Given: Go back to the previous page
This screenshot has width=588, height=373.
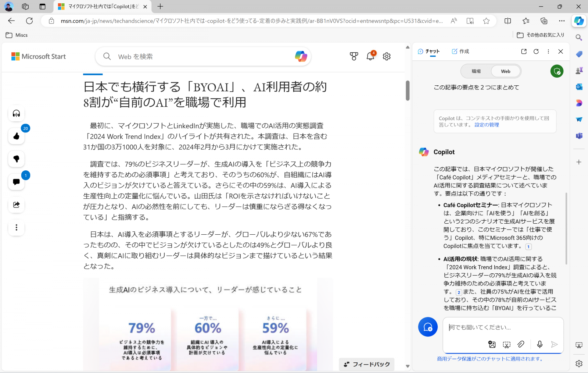Looking at the screenshot, I should click(x=11, y=21).
